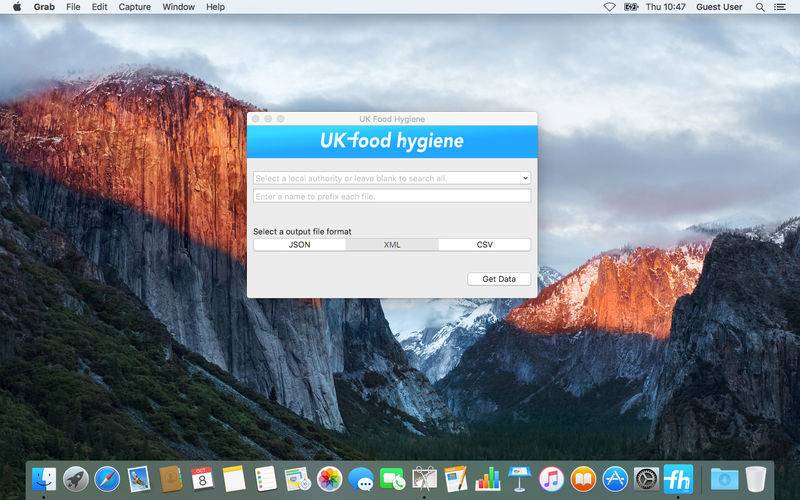
Task: Click the Get Data button
Action: [x=499, y=279]
